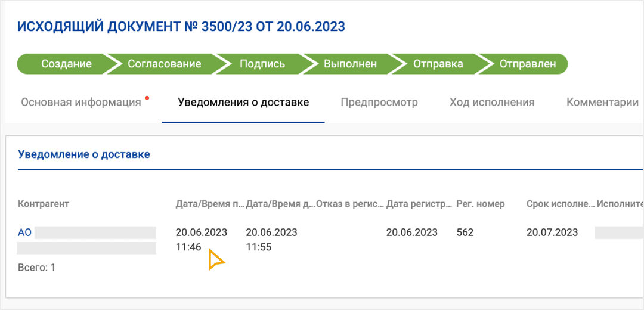Switch to the Предпросмотр tab
This screenshot has height=310, width=644.
coord(379,102)
